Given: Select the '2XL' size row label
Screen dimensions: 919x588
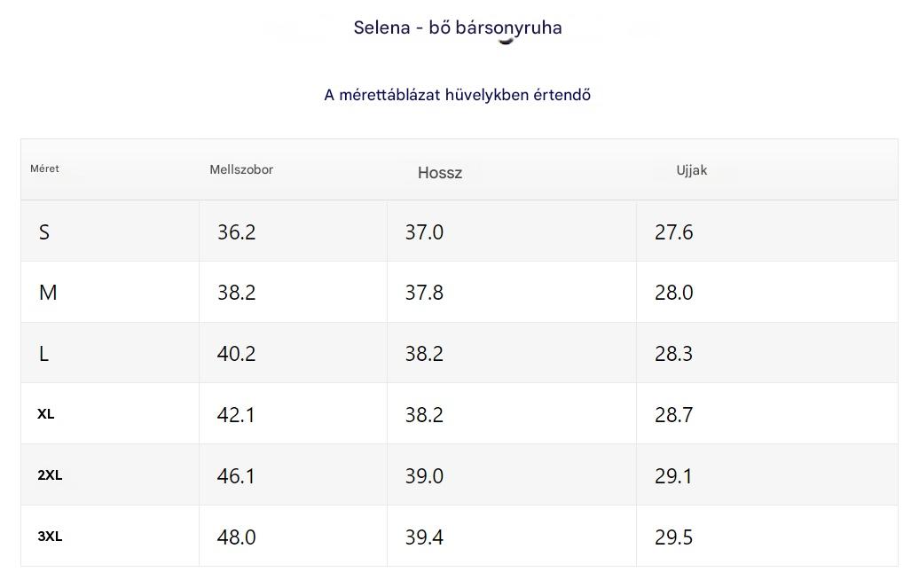Looking at the screenshot, I should pos(50,475).
